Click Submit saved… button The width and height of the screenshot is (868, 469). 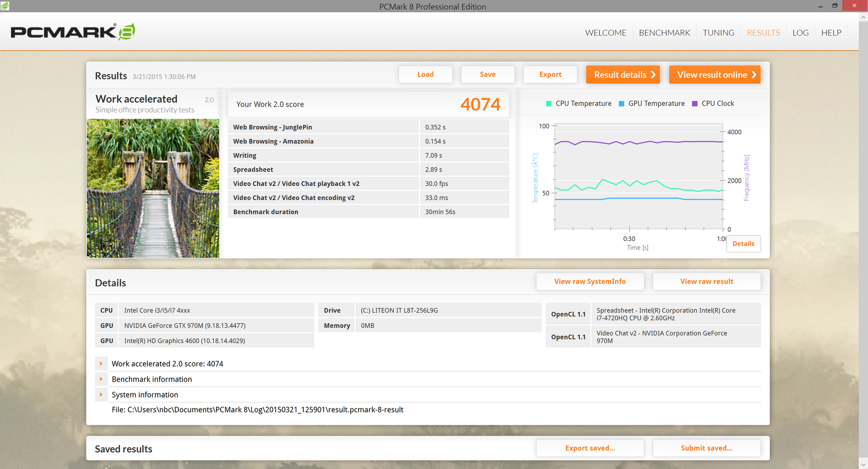(707, 448)
